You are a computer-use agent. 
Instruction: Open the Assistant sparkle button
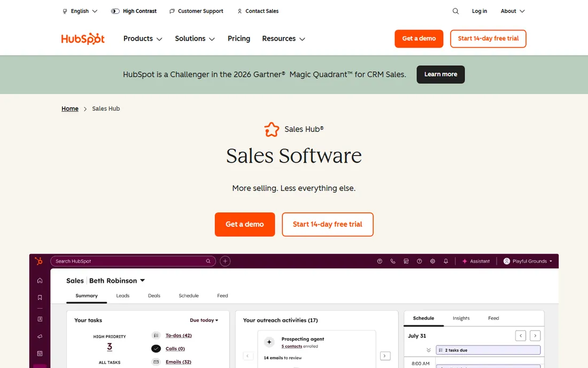(x=476, y=261)
